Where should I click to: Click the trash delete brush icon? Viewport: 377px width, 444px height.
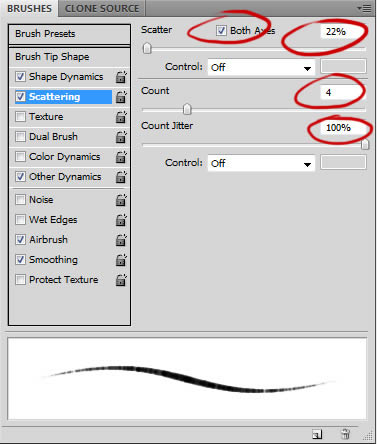point(346,434)
